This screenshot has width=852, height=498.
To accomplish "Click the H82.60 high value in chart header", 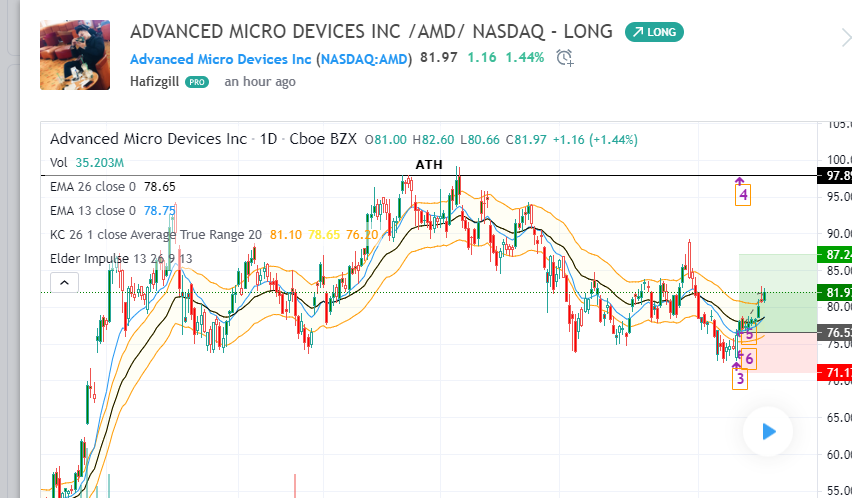I will point(433,140).
